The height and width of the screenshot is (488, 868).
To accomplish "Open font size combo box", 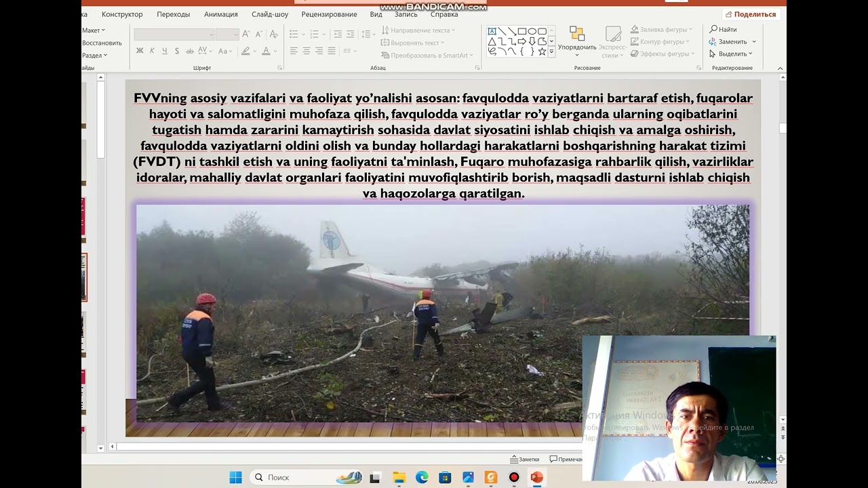I will pos(227,34).
